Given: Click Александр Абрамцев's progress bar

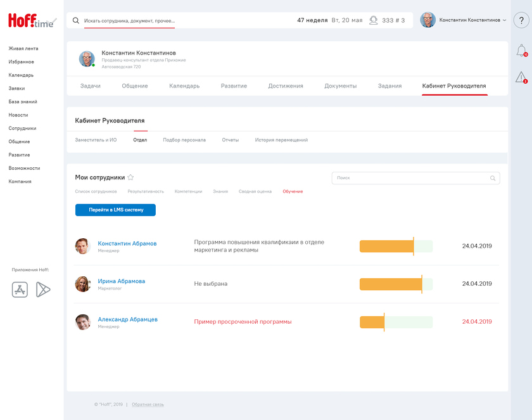Looking at the screenshot, I should click(x=396, y=322).
